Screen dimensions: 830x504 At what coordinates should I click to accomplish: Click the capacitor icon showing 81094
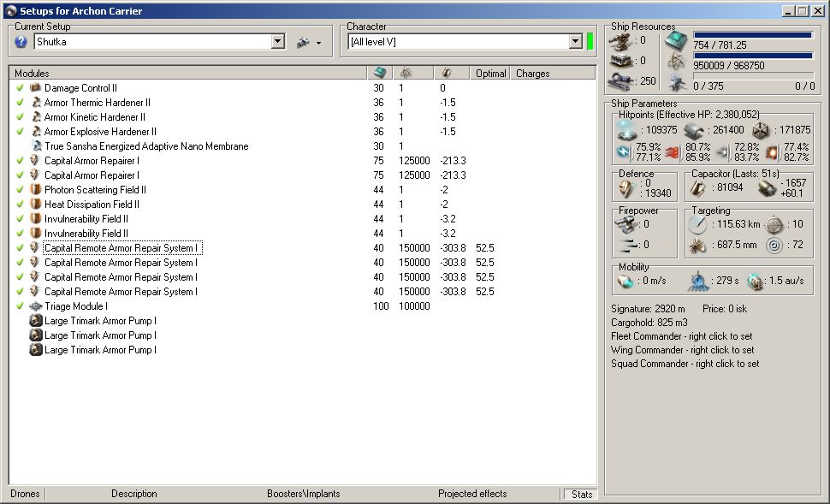click(x=697, y=187)
